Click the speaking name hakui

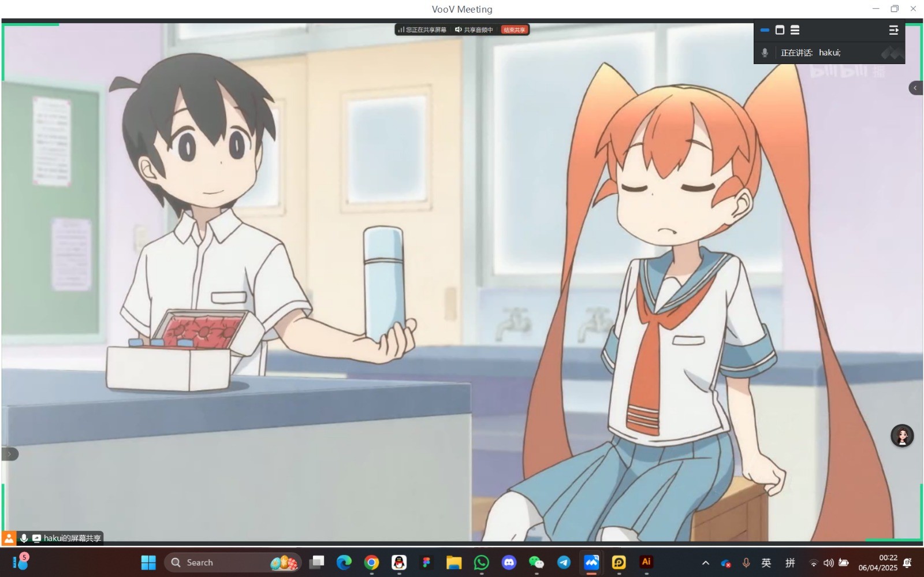coord(830,53)
